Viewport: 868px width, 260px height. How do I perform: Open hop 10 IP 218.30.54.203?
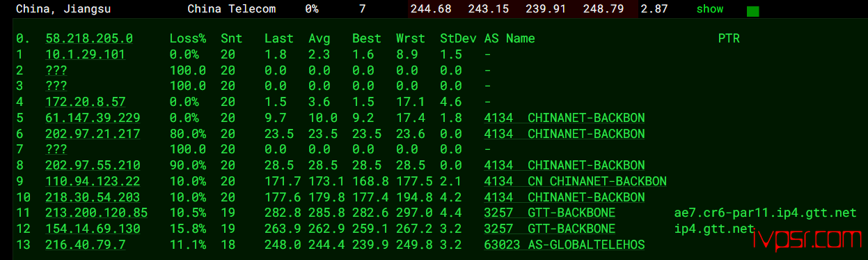point(93,197)
